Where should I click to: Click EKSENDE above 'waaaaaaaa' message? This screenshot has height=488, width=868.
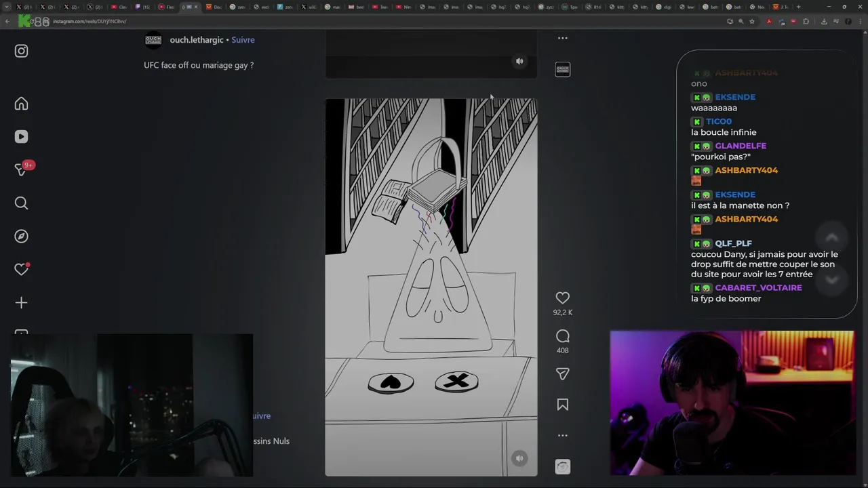tap(735, 97)
